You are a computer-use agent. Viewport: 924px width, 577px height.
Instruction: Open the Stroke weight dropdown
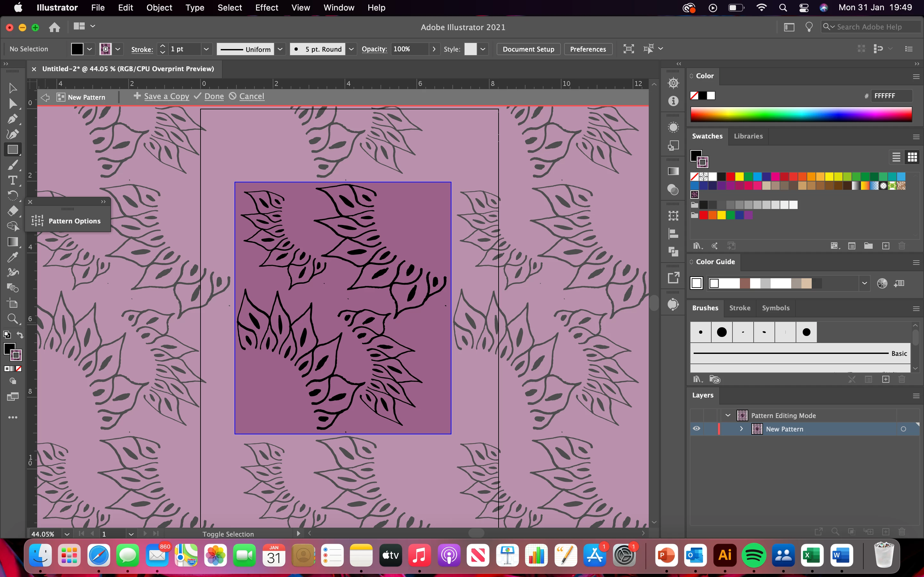click(x=206, y=49)
